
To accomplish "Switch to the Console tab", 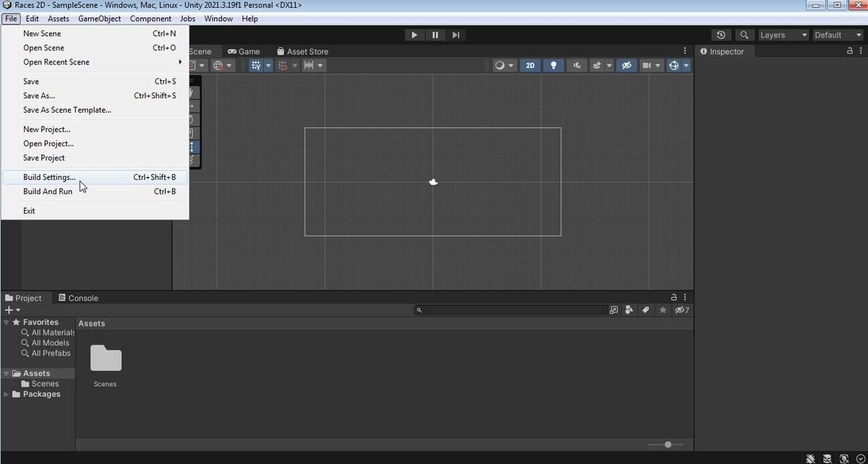I will 78,298.
